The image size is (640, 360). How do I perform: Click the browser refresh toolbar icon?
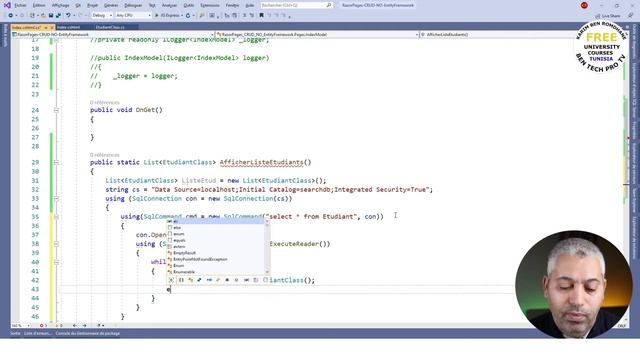tap(188, 16)
